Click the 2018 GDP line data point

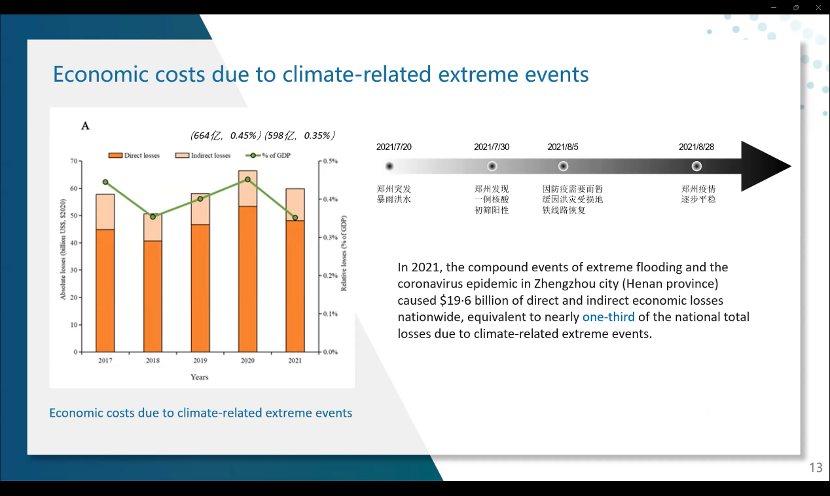pos(153,216)
